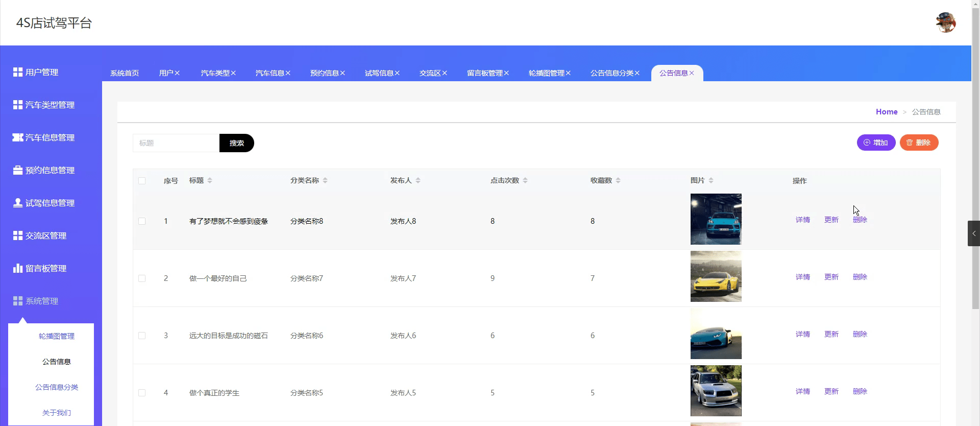Open blue Porsche thumbnail in row 1
Viewport: 980px width, 426px height.
tap(716, 219)
